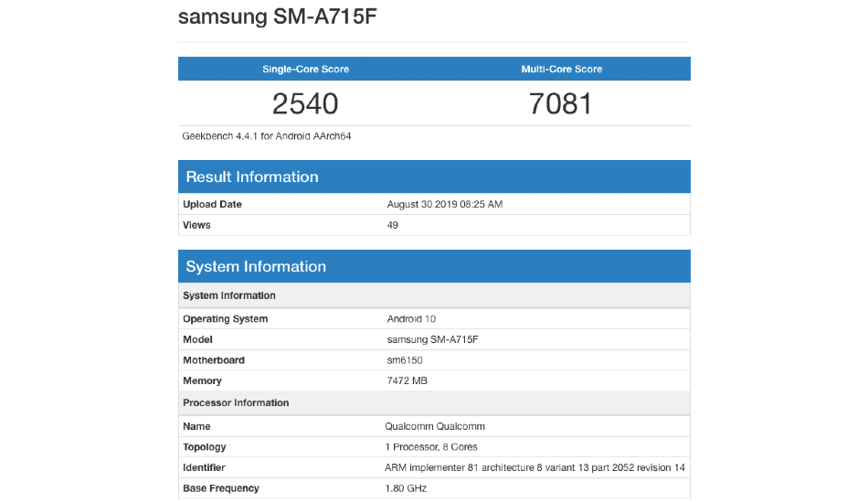Click the Topology label
The width and height of the screenshot is (868, 503).
205,447
